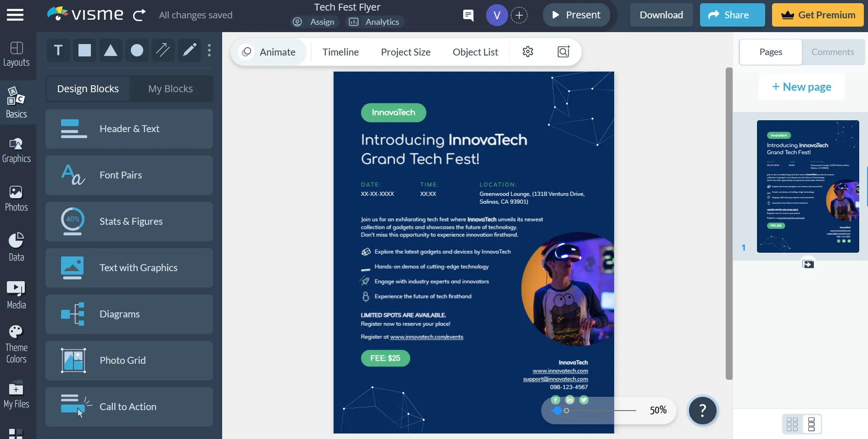868x439 pixels.
Task: Click the 50% zoom value
Action: pos(658,410)
